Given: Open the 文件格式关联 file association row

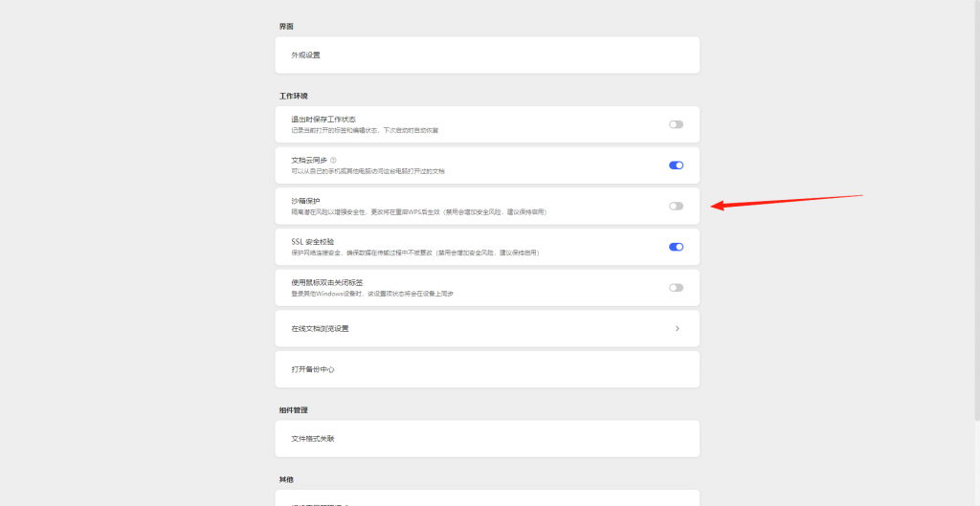Looking at the screenshot, I should tap(313, 439).
